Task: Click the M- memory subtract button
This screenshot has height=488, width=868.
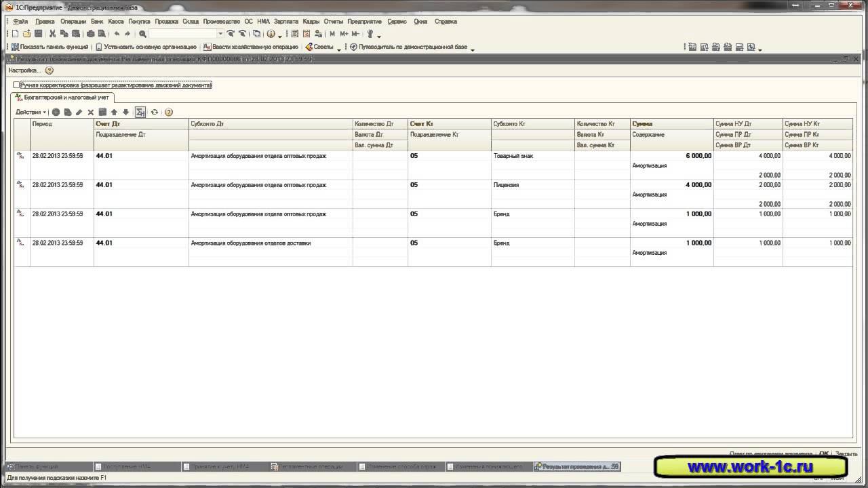Action: click(355, 34)
